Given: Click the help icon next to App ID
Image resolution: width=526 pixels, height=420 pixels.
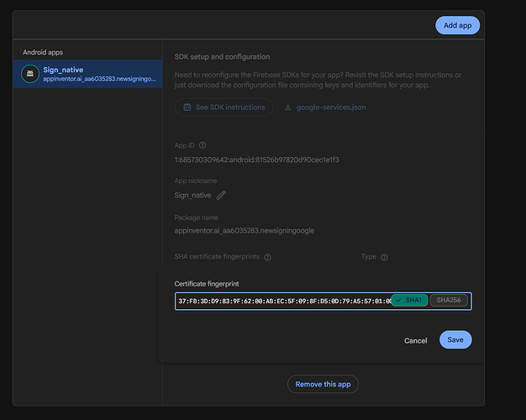Looking at the screenshot, I should [203, 145].
